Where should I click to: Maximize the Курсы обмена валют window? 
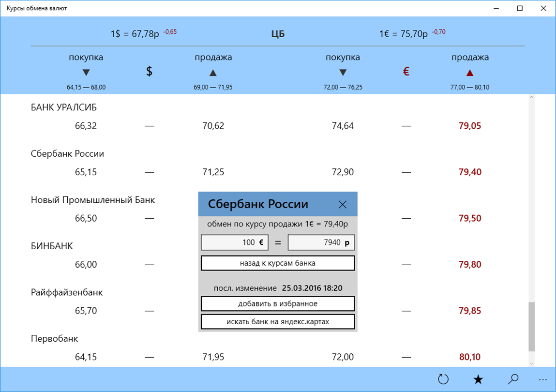click(x=520, y=8)
